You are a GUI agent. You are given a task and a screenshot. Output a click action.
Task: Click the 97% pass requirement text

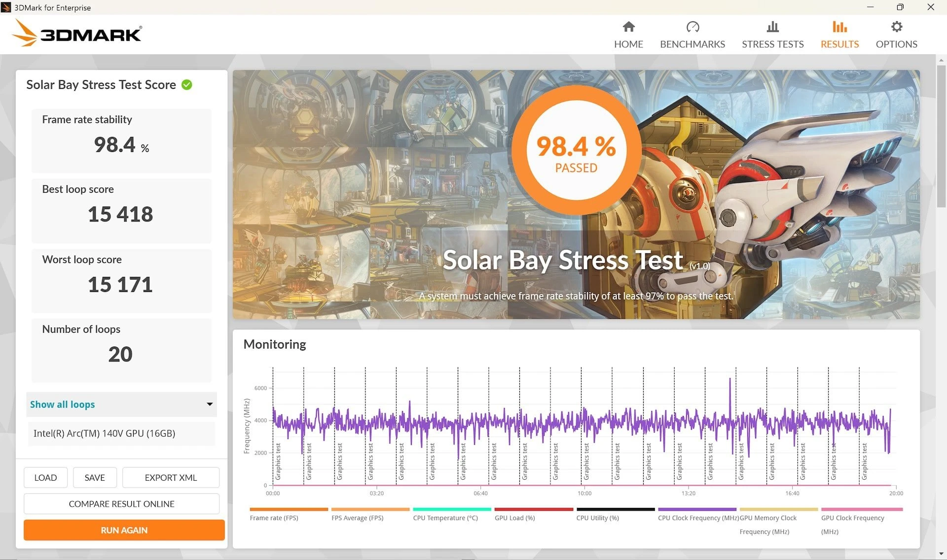point(576,296)
